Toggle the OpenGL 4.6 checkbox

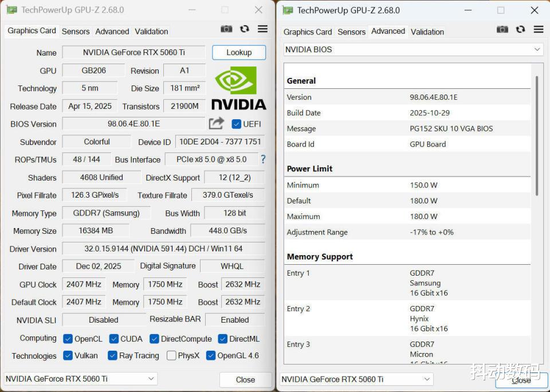(x=210, y=355)
